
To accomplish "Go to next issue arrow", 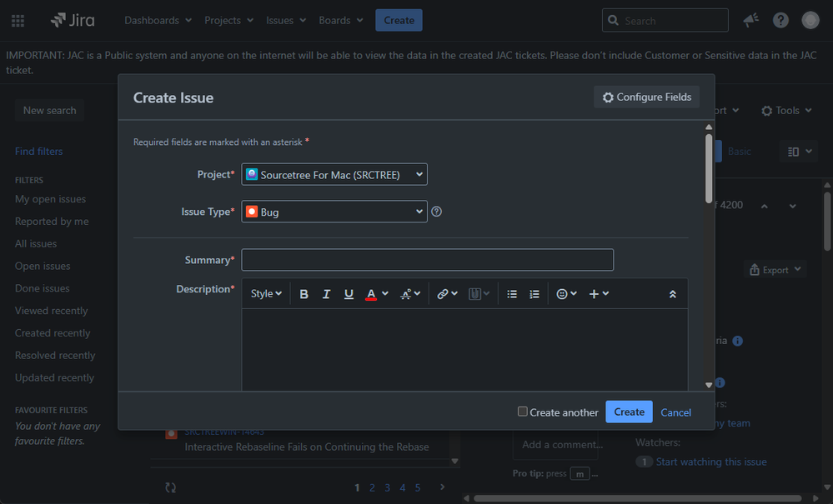I will tap(792, 207).
